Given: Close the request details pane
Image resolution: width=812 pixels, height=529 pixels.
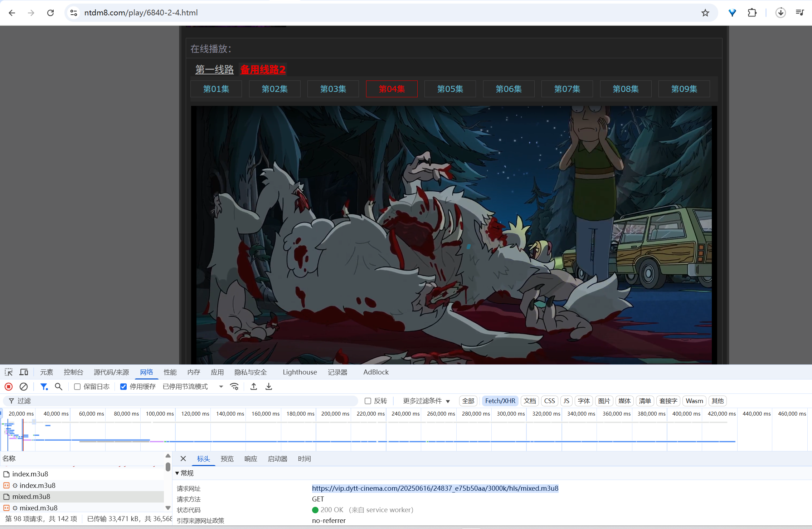Looking at the screenshot, I should 183,459.
